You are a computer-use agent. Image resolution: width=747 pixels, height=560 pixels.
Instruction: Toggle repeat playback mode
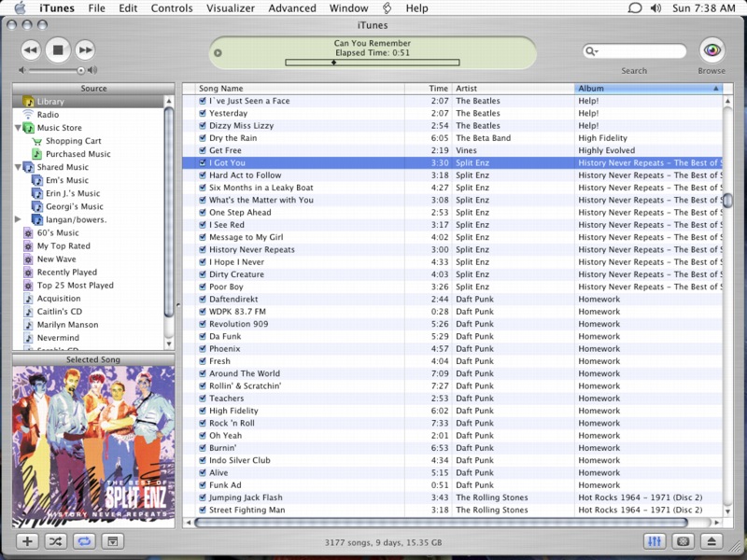[x=83, y=541]
